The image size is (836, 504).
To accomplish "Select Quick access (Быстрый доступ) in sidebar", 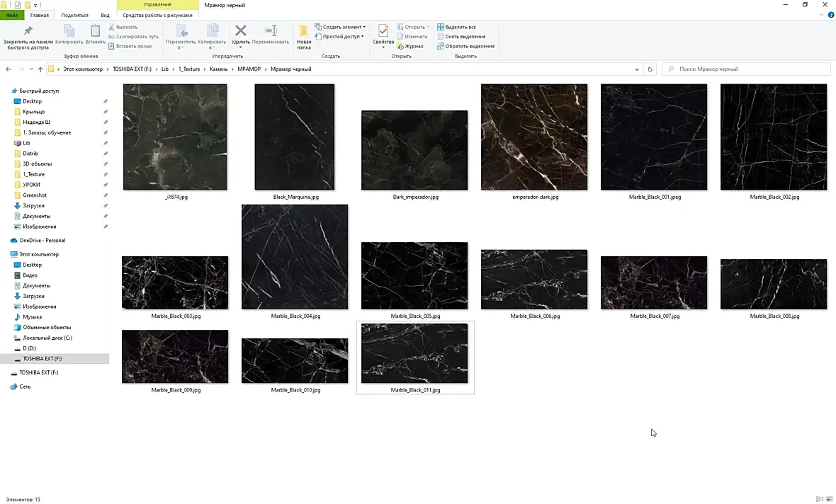I will coord(39,91).
